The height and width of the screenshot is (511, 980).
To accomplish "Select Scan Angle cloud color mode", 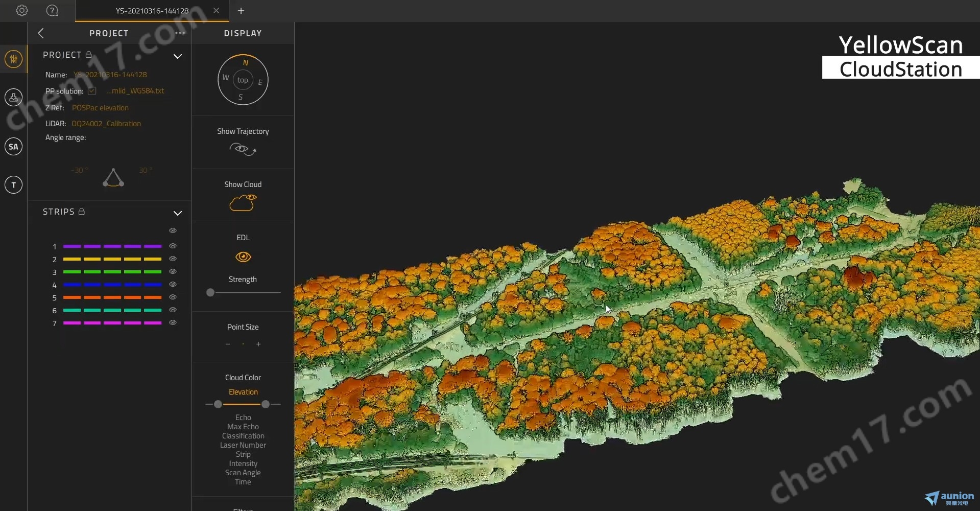I will [243, 473].
